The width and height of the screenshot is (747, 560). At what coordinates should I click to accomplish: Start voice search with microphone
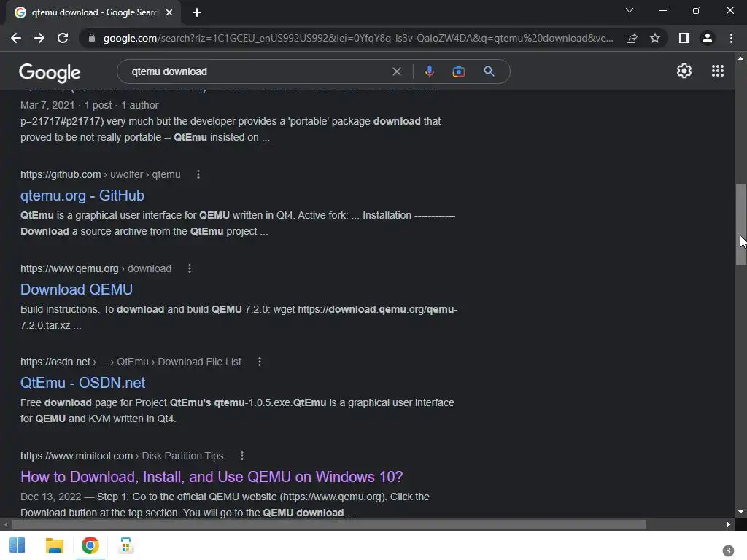(x=429, y=71)
